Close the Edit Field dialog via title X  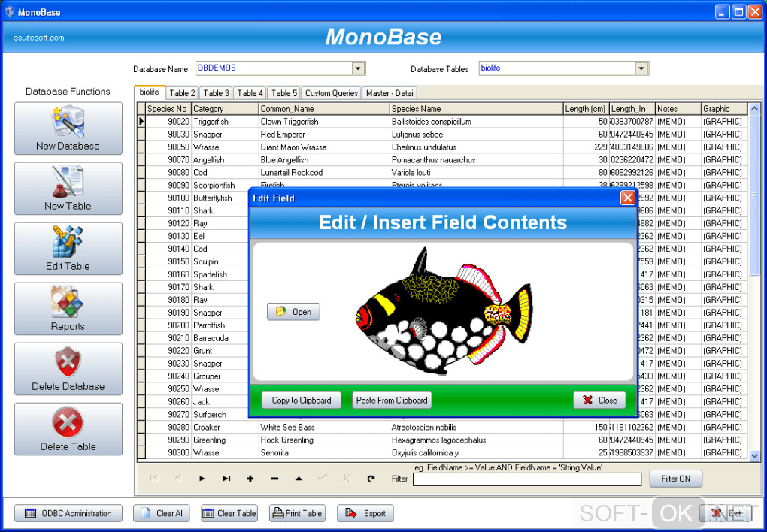tap(627, 198)
